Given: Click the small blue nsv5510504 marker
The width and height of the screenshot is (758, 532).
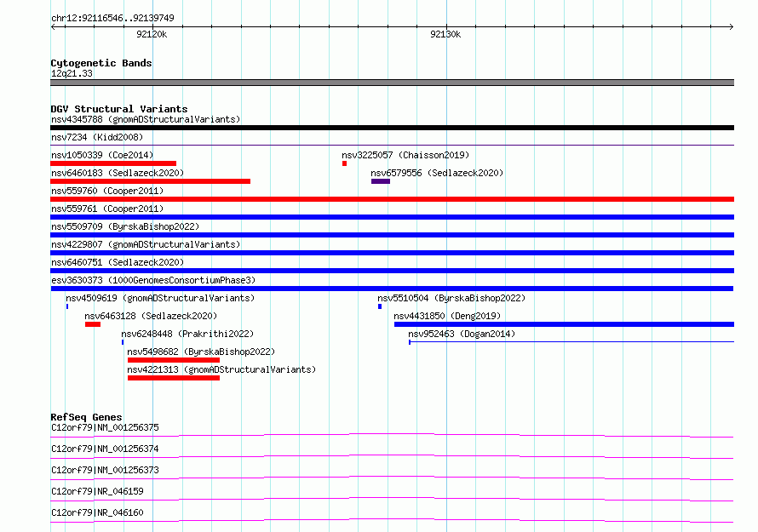Looking at the screenshot, I should click(380, 306).
